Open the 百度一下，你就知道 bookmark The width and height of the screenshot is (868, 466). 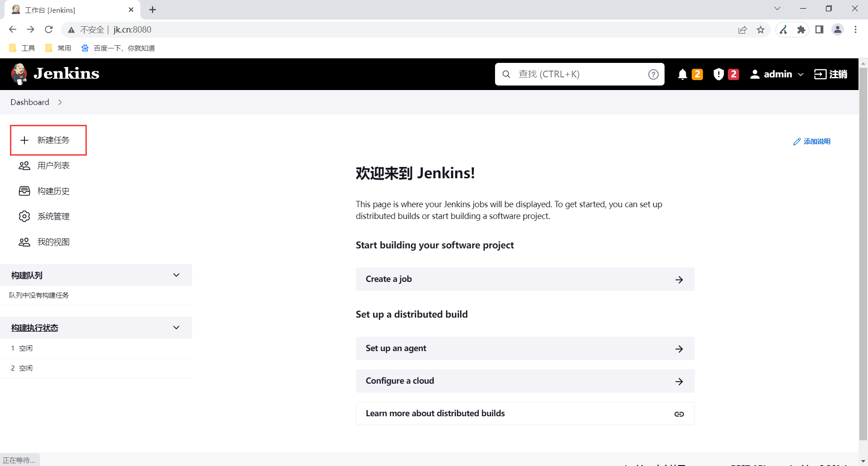118,48
